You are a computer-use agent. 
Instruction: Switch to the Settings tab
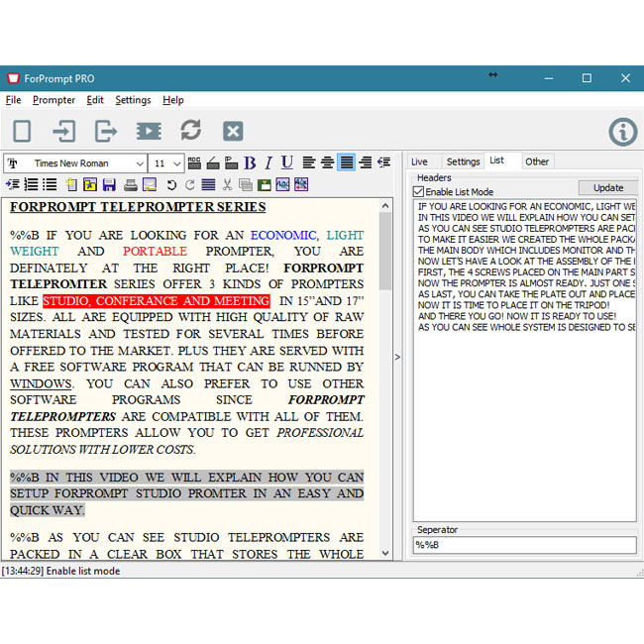pos(464,161)
